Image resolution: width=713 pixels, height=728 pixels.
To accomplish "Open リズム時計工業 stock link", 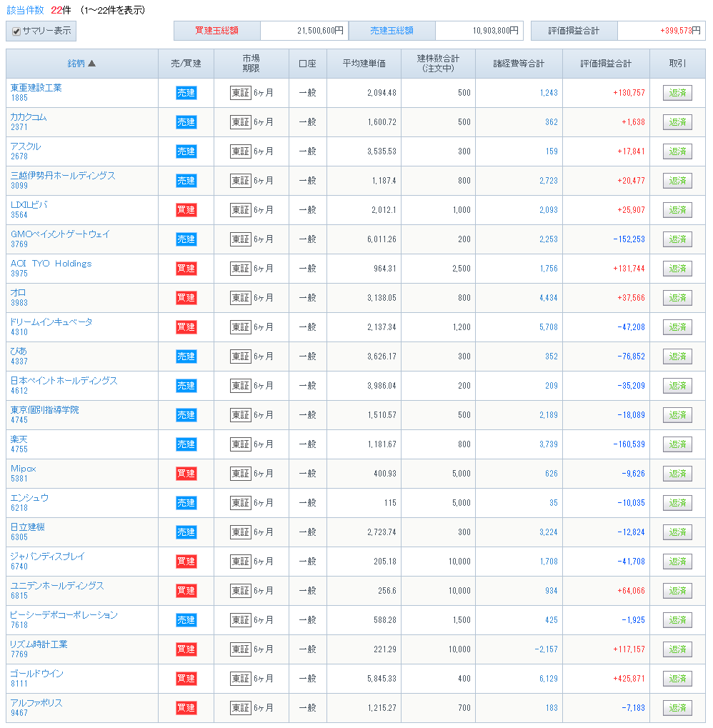I will tap(39, 644).
